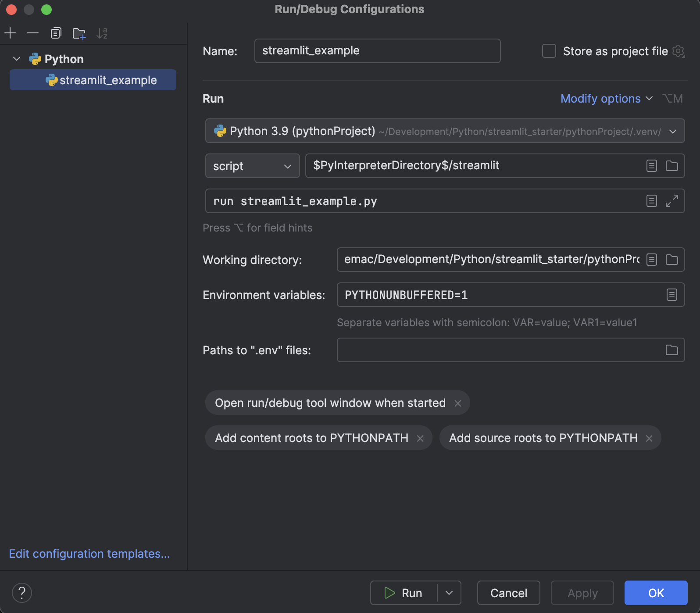Open Modify options dropdown
Screen dimensions: 700x613
tap(607, 99)
